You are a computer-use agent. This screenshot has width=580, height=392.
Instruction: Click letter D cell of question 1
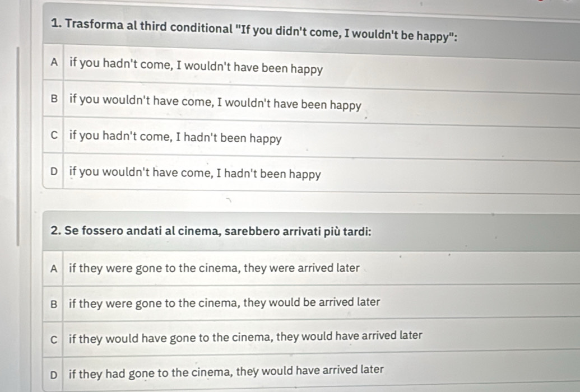[x=54, y=171]
